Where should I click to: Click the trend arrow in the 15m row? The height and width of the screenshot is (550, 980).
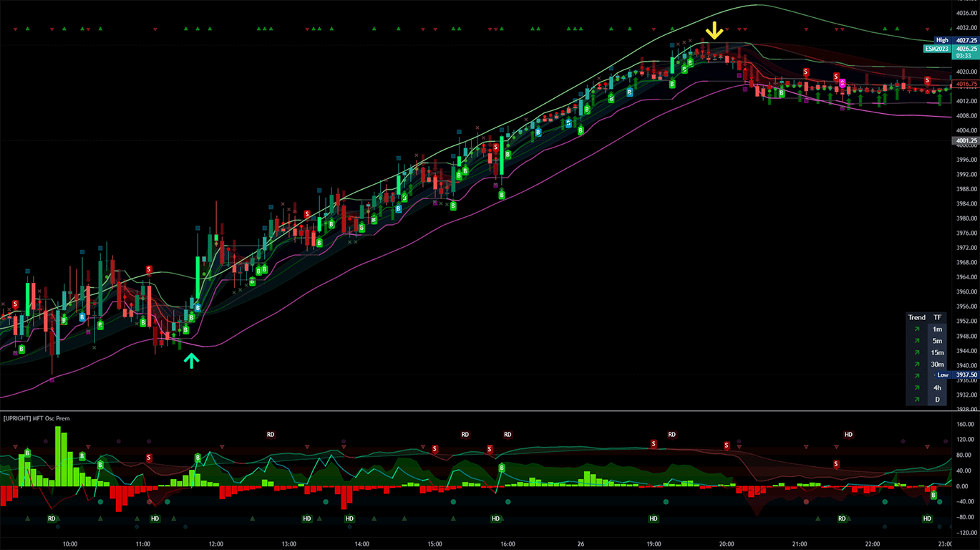pyautogui.click(x=916, y=352)
